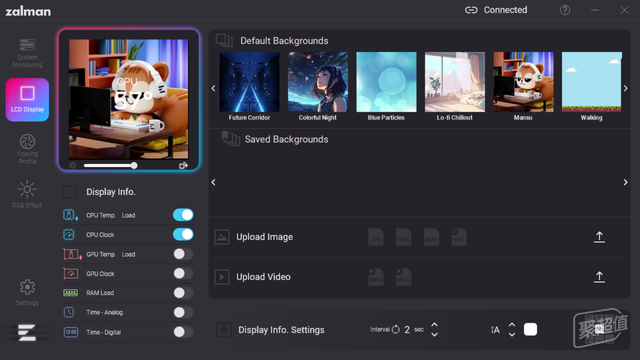
Task: Click the text size A icon
Action: pyautogui.click(x=495, y=330)
